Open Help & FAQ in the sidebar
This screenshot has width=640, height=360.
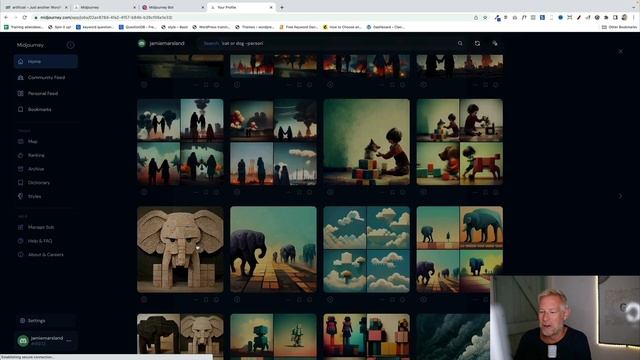coord(46,241)
